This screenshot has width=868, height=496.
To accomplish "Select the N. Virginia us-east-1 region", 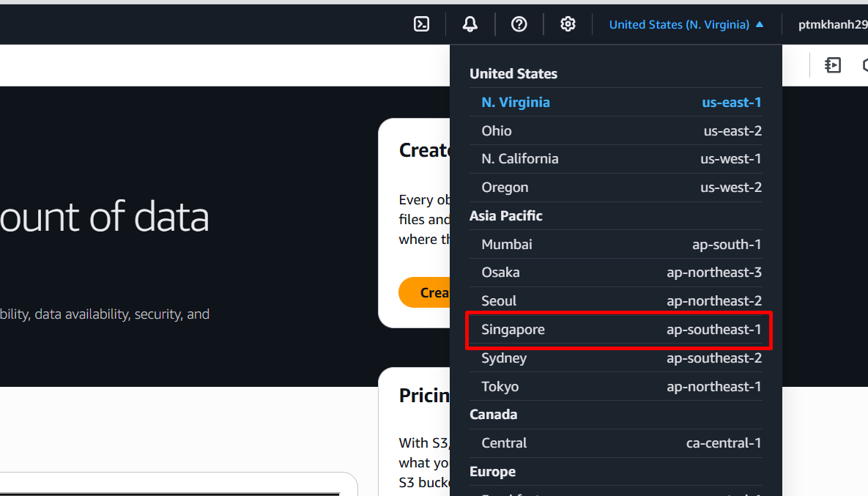I will (x=615, y=103).
